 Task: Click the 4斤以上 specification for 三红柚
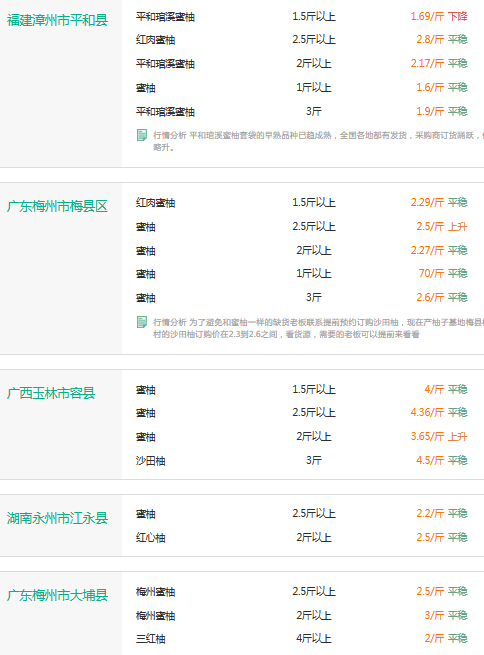coord(314,639)
